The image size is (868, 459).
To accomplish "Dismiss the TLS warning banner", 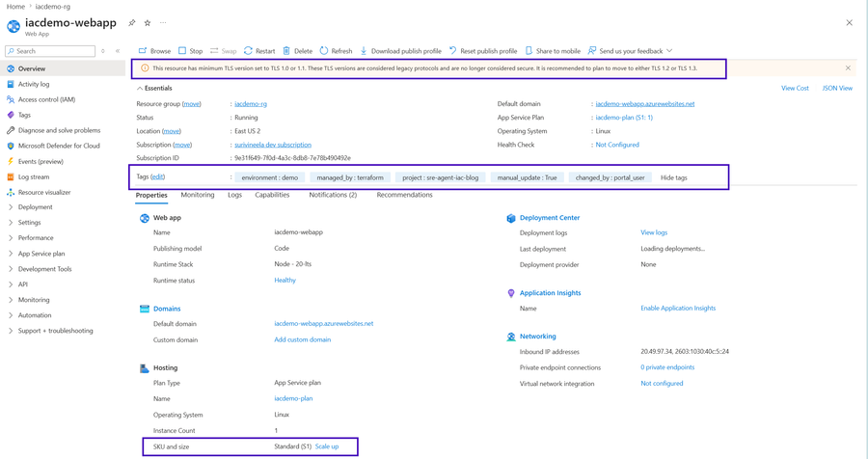I will coord(848,68).
